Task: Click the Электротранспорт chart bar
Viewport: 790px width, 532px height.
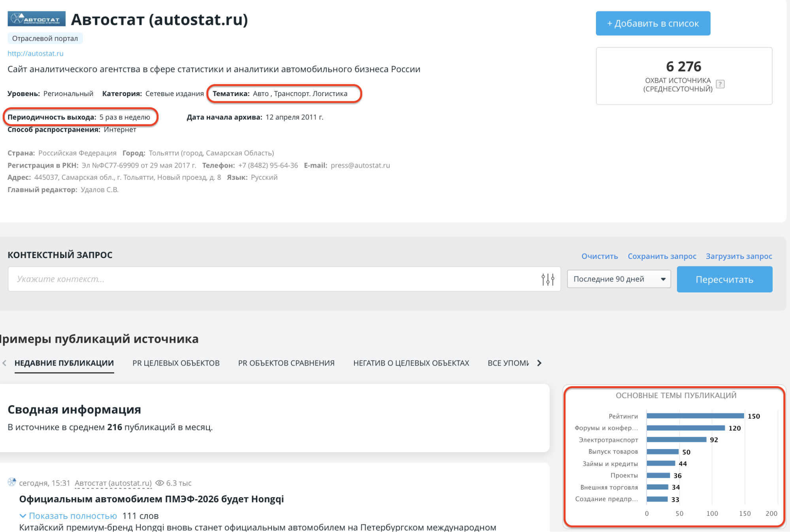Action: coord(676,440)
